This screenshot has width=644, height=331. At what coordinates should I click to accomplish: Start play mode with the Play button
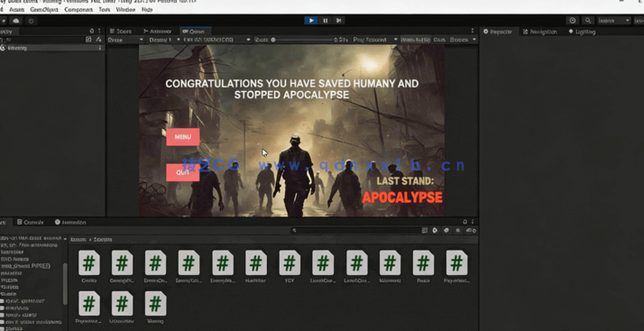coord(311,20)
